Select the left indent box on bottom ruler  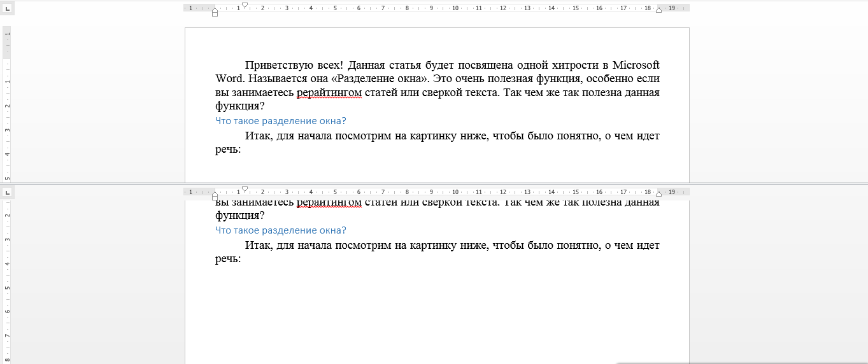[215, 197]
